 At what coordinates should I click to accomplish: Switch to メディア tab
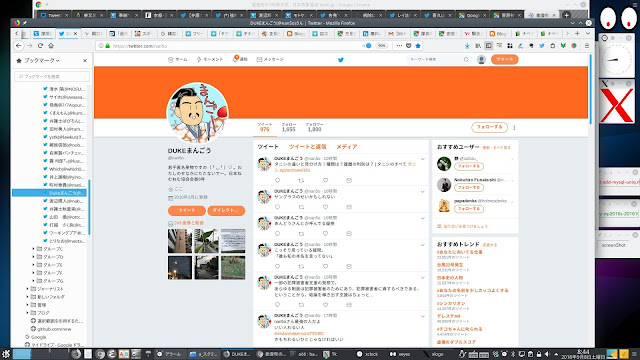click(x=347, y=147)
